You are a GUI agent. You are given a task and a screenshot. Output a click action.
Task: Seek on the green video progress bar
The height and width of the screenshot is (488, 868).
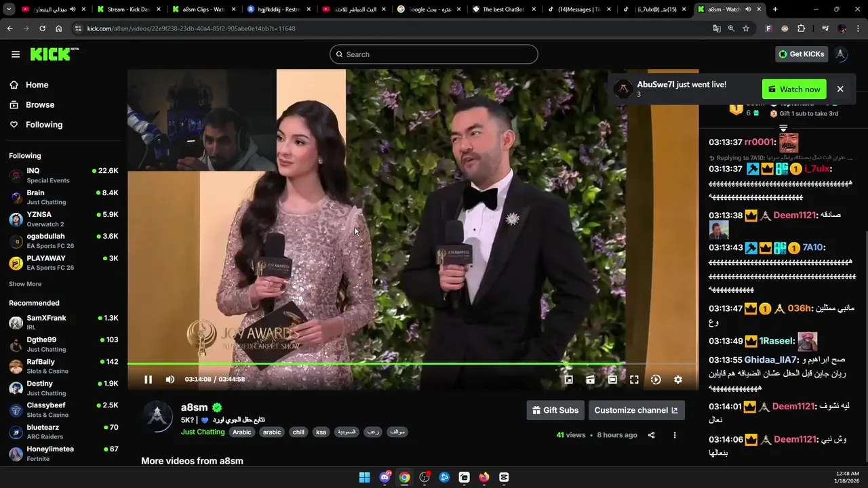tap(412, 364)
